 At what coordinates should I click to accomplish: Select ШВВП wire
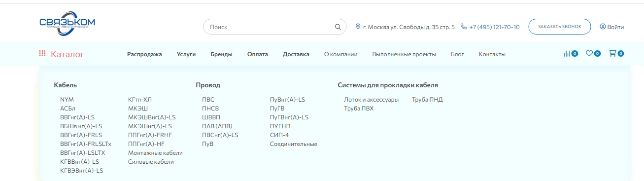click(x=211, y=117)
